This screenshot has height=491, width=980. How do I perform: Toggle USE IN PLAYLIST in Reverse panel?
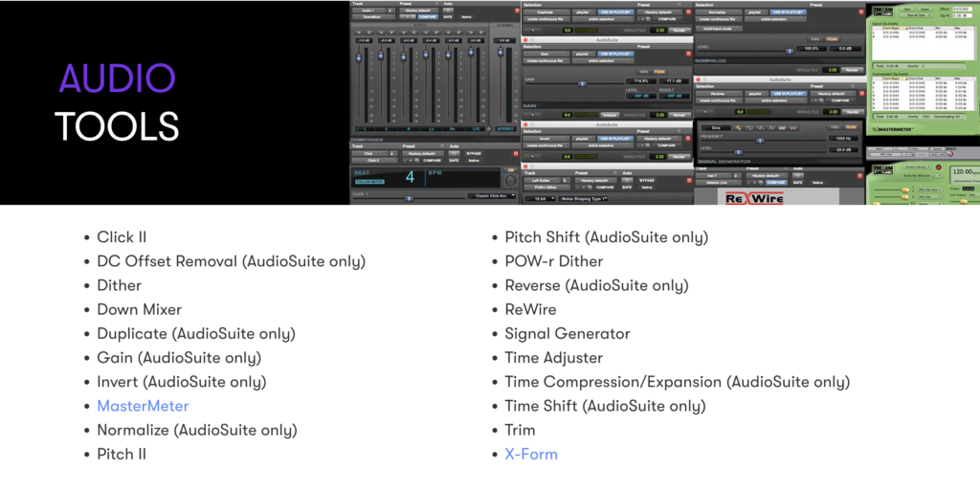pyautogui.click(x=789, y=93)
